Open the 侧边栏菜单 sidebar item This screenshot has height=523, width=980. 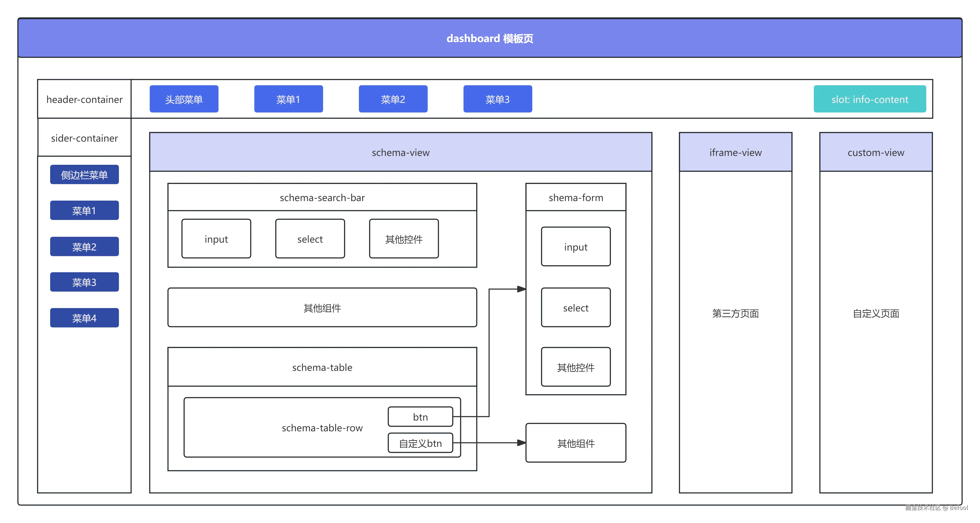[85, 175]
